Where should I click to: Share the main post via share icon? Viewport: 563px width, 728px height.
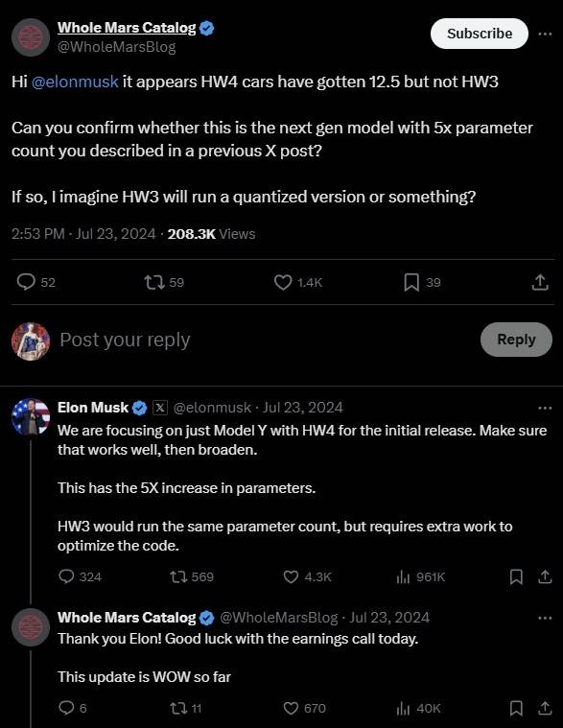pyautogui.click(x=540, y=282)
